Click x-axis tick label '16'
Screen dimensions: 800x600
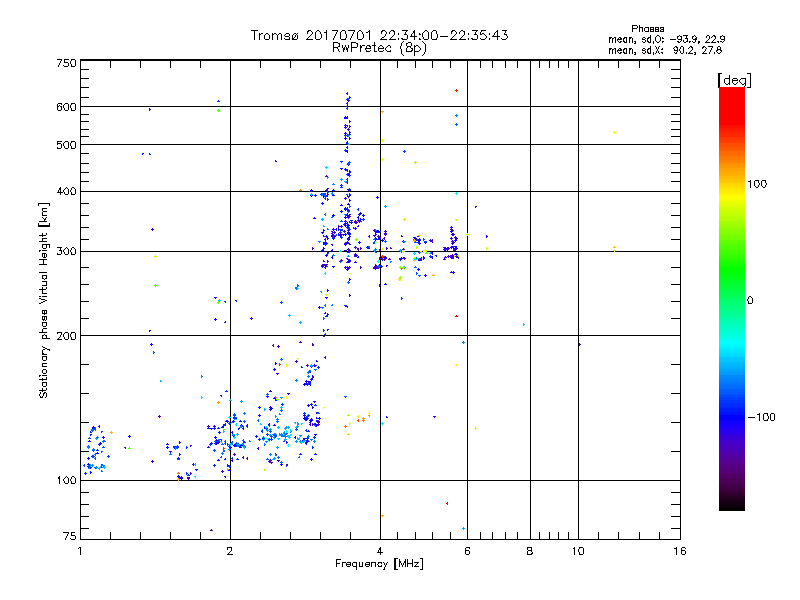(680, 551)
